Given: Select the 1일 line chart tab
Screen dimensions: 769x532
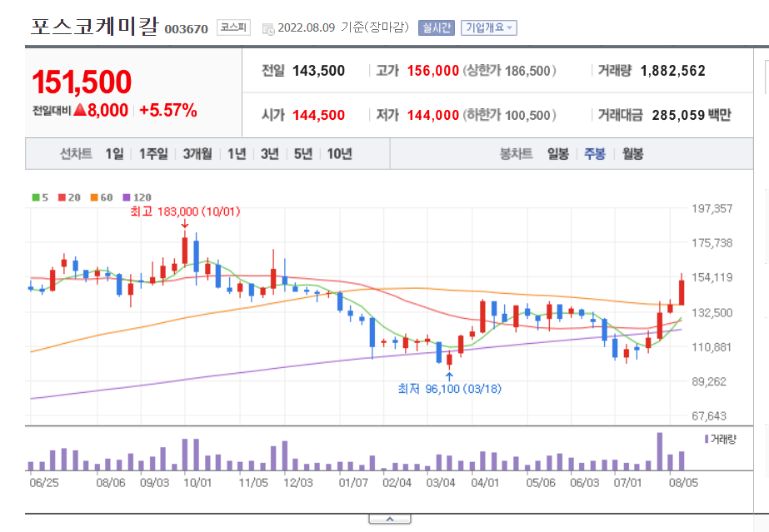Looking at the screenshot, I should pyautogui.click(x=114, y=154).
